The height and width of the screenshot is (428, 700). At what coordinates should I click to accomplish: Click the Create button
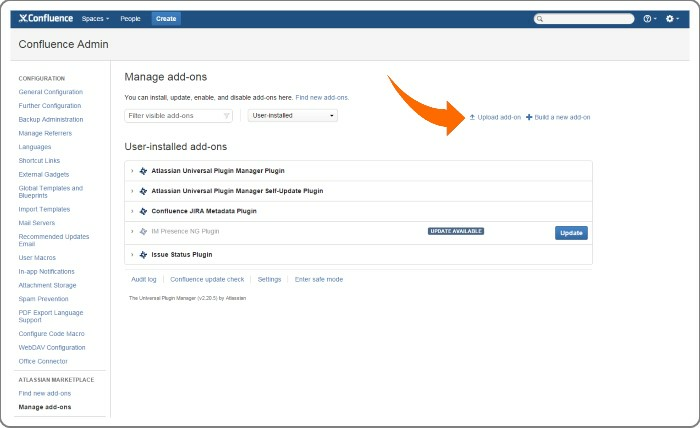click(x=166, y=19)
